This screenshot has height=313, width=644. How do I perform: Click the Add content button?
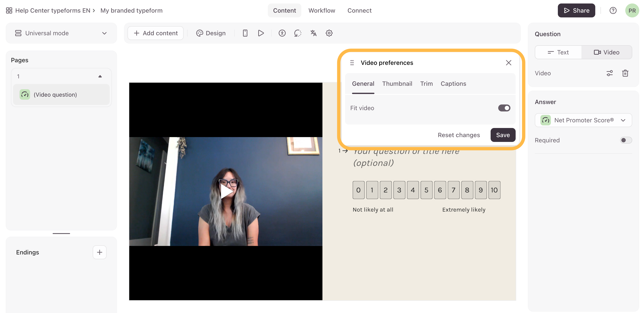(155, 33)
